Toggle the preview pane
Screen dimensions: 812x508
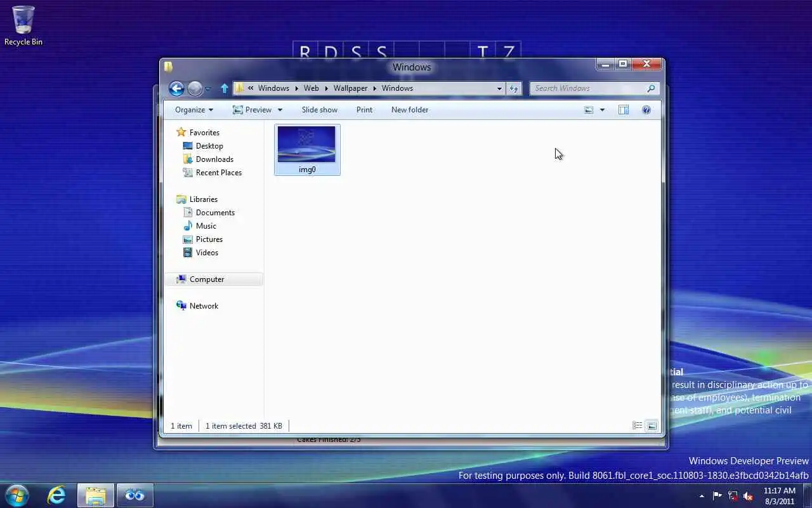click(624, 110)
